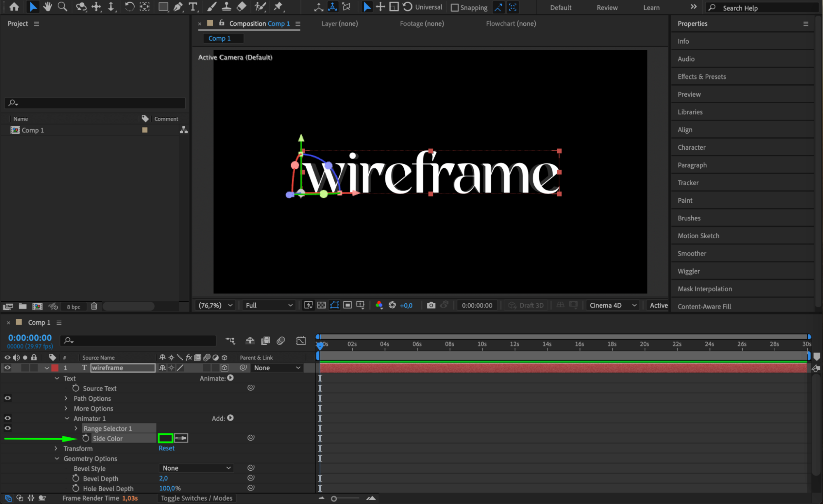Select the Pen tool
The image size is (823, 504).
coord(178,7)
